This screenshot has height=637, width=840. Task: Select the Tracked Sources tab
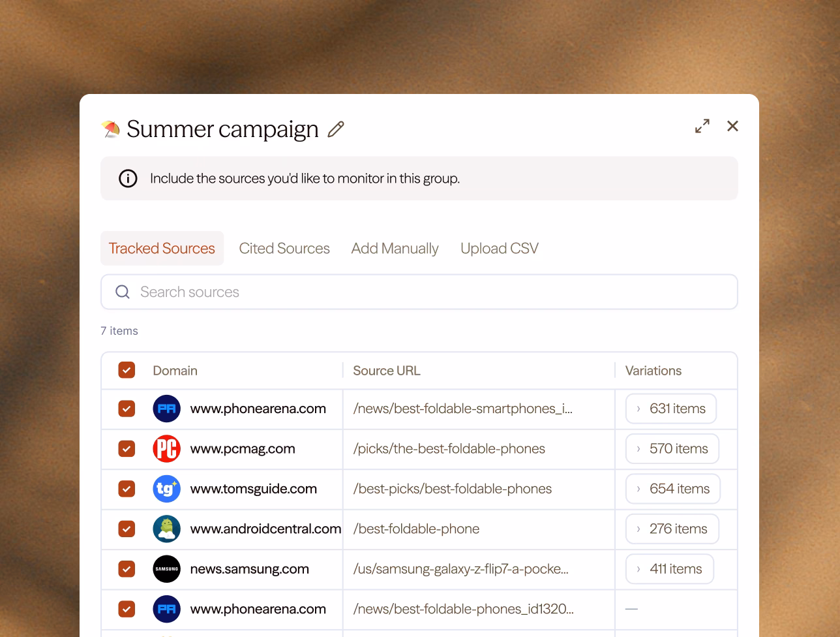point(162,248)
